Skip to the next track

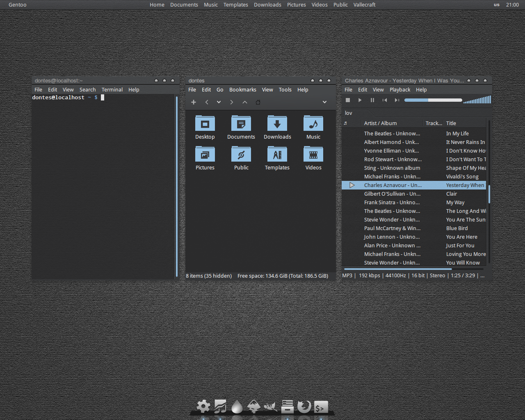click(x=397, y=100)
